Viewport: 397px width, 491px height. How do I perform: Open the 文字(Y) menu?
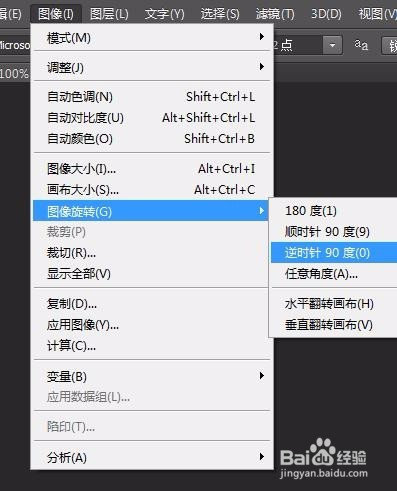coord(164,14)
